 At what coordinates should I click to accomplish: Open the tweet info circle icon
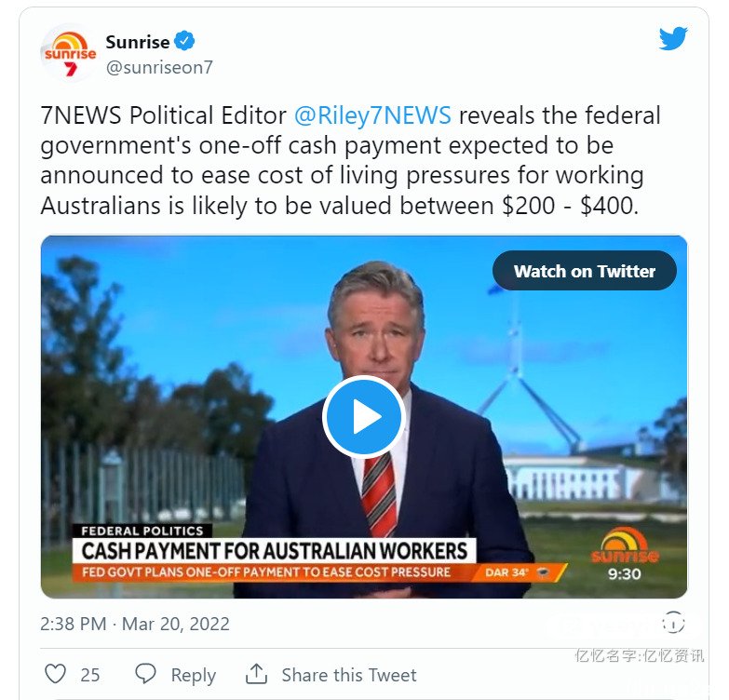(673, 623)
